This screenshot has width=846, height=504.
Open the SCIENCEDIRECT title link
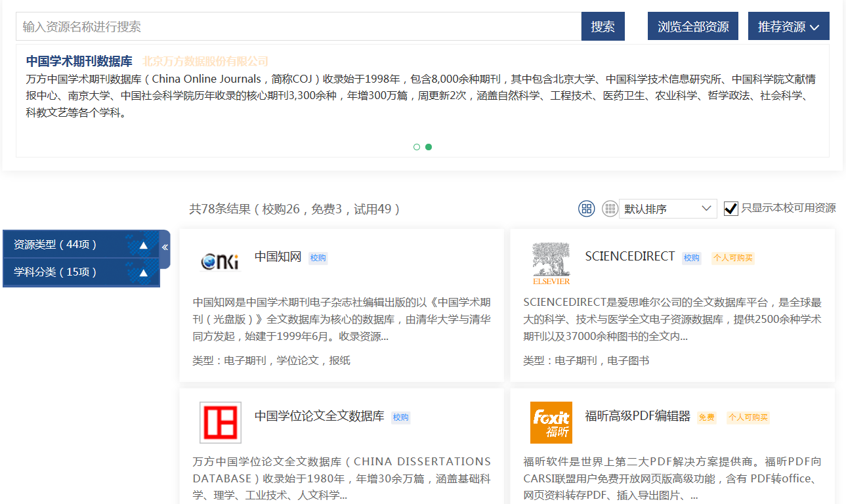(630, 257)
